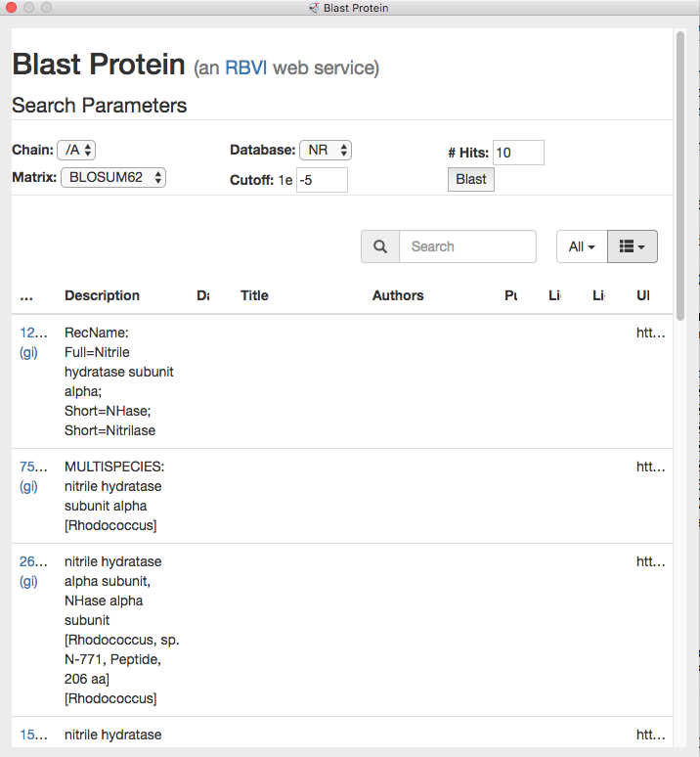Sort by the Authors column header
Image resolution: width=700 pixels, height=757 pixels.
pos(398,295)
